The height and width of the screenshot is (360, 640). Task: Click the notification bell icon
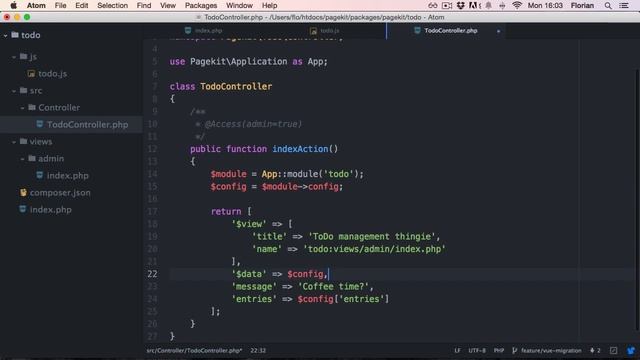[x=489, y=5]
